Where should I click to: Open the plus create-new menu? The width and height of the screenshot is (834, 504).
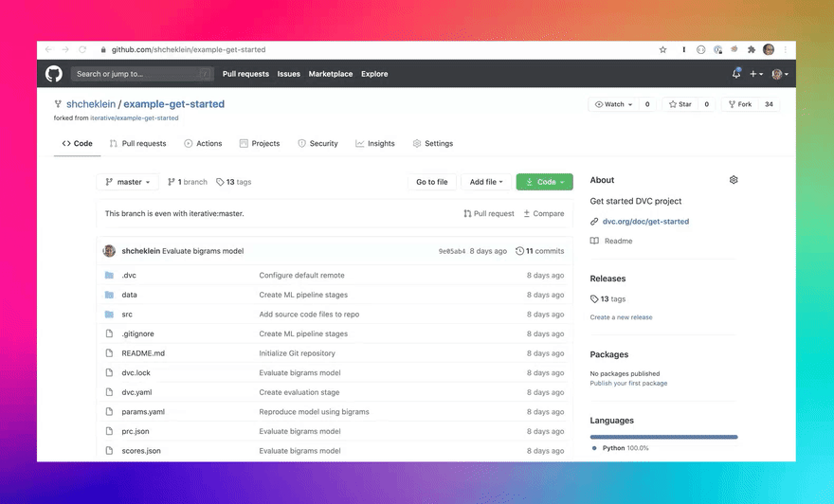click(756, 74)
